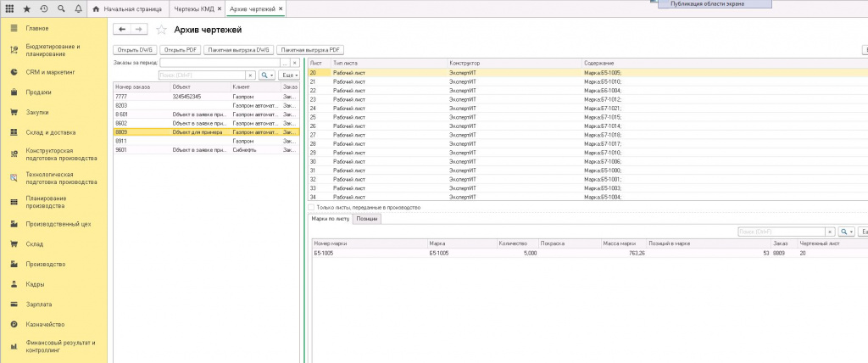Go forward with right arrow button
Viewport: 868px width, 363px height.
pos(140,30)
